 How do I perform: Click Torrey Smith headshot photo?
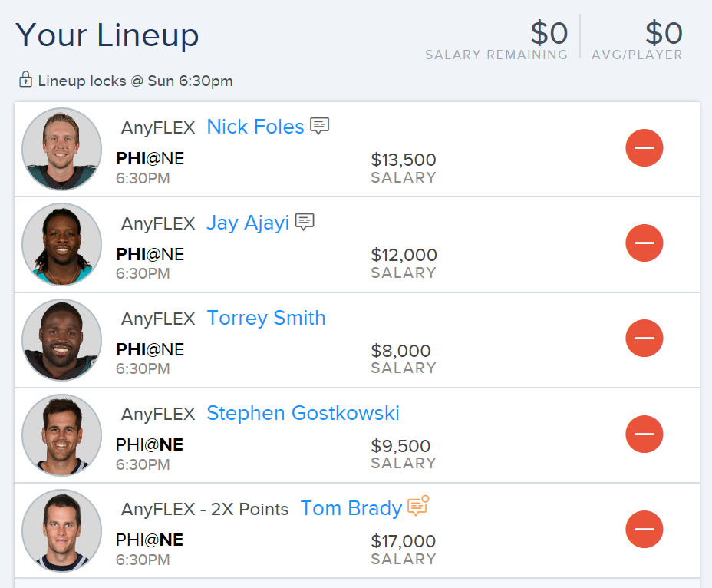61,339
